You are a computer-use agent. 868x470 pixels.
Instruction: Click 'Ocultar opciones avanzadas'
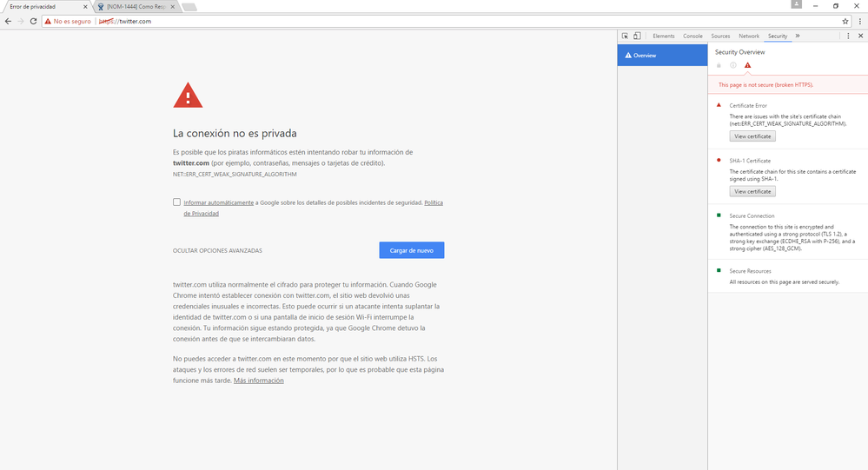pyautogui.click(x=217, y=251)
